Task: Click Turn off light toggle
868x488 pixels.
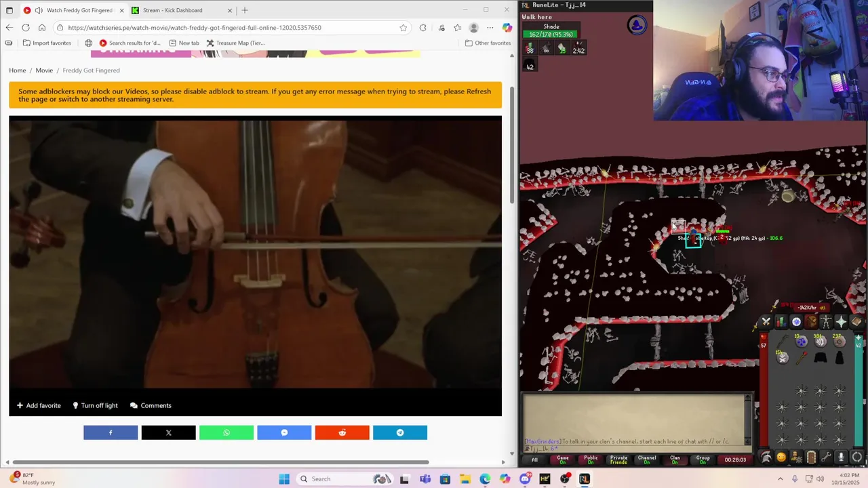Action: coord(95,405)
